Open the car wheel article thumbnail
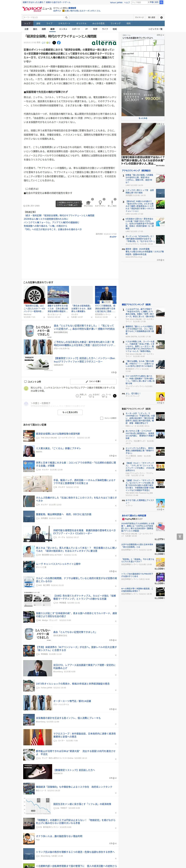The width and height of the screenshot is (186, 868). pos(34,295)
